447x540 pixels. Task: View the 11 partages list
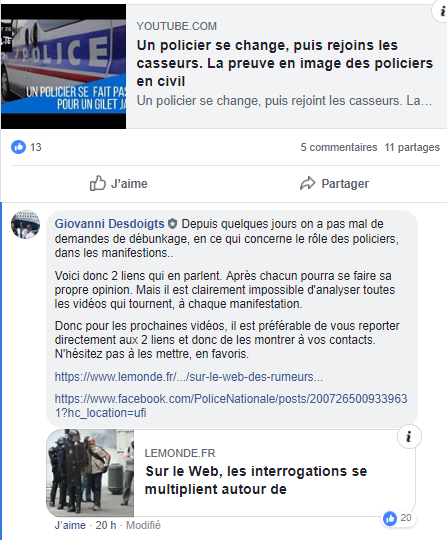tap(412, 147)
